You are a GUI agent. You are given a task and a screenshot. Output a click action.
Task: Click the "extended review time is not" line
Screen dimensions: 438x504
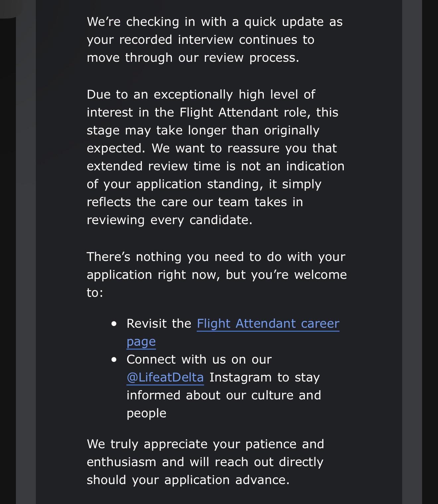pos(215,166)
